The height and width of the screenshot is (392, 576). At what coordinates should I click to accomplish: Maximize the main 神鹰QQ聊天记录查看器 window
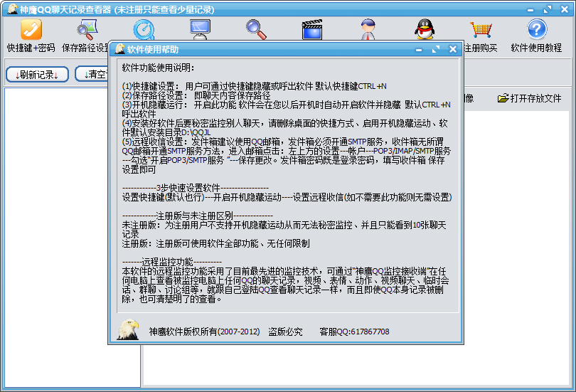point(548,9)
